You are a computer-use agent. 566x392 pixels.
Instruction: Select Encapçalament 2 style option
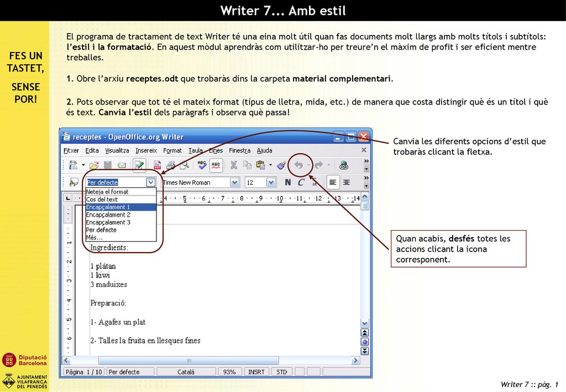(x=121, y=215)
